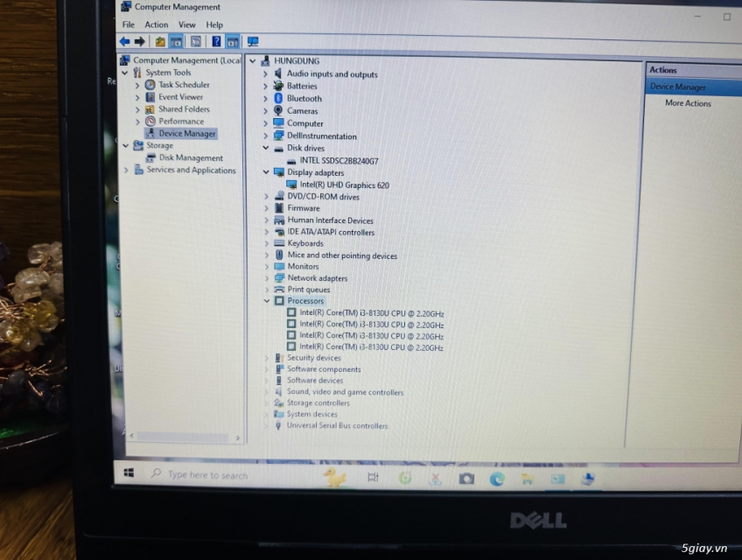Open the Action menu

pos(156,24)
